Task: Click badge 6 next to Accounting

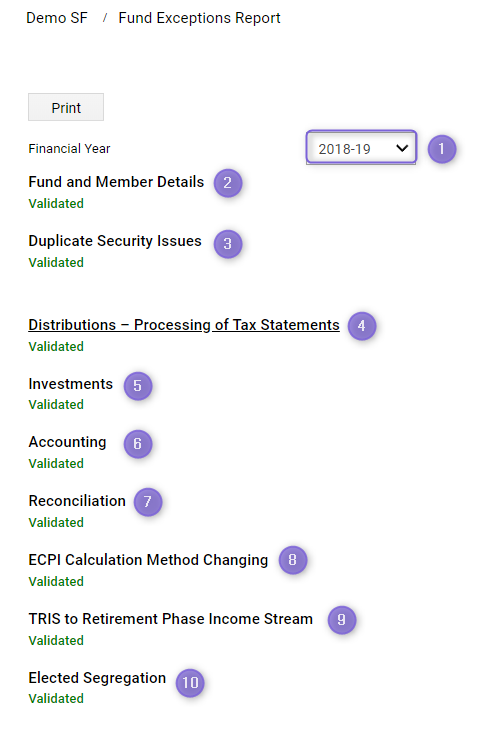Action: point(138,444)
